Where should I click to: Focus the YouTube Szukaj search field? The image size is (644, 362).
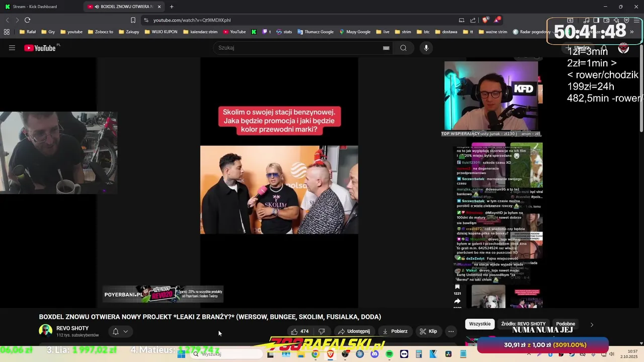(299, 48)
